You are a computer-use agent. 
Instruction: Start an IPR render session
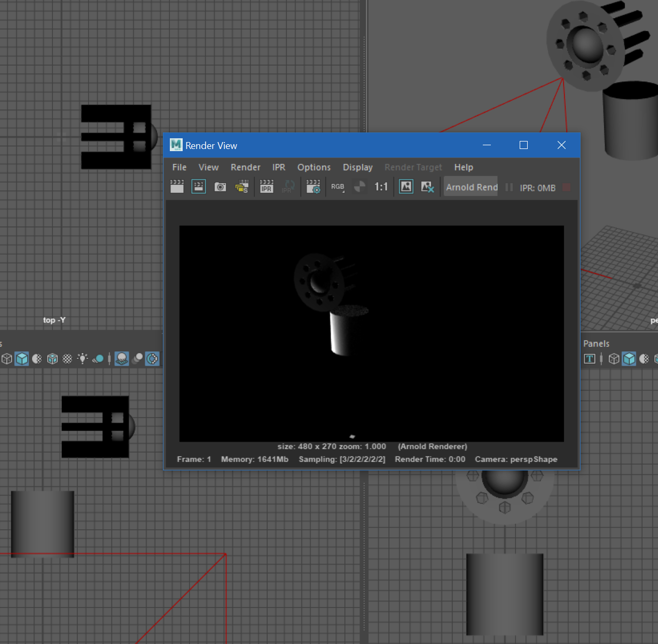[x=267, y=186]
